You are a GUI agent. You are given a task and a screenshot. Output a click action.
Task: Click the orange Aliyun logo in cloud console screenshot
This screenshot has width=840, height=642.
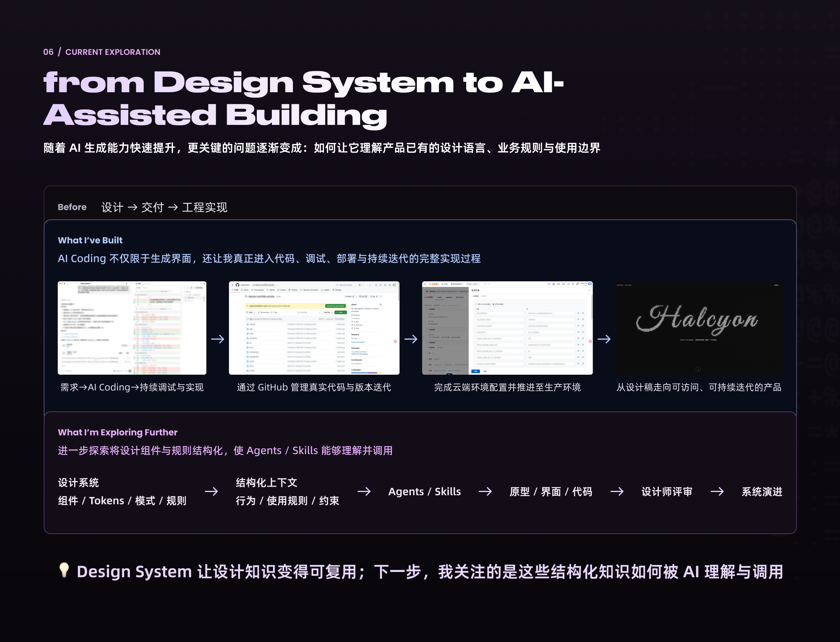(x=434, y=284)
